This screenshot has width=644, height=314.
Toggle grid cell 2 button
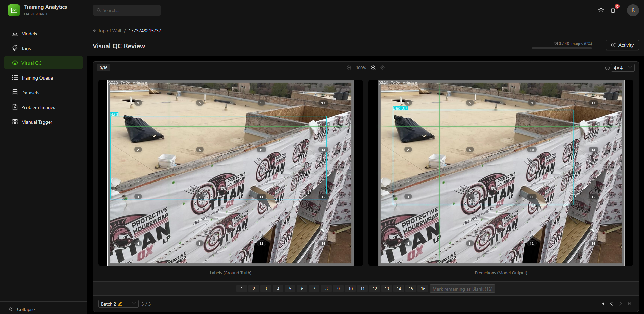point(254,289)
